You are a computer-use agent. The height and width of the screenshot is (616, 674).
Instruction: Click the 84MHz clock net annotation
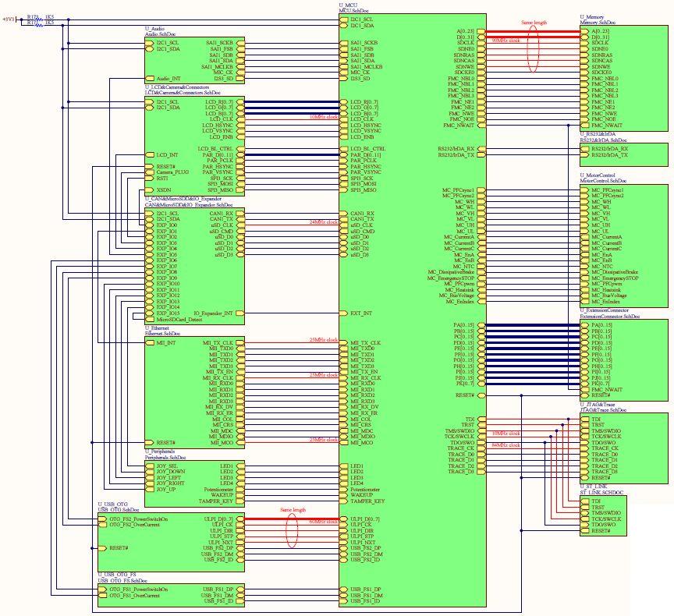507,444
